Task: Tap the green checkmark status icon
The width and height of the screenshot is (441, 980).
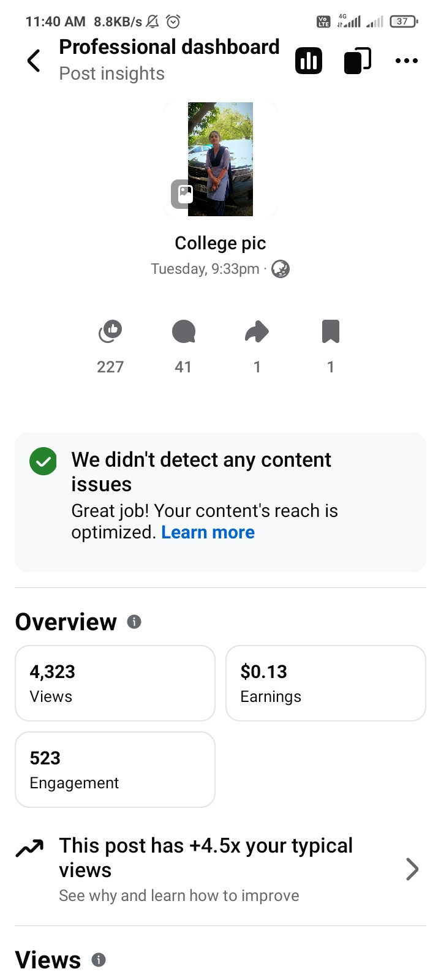Action: point(43,461)
